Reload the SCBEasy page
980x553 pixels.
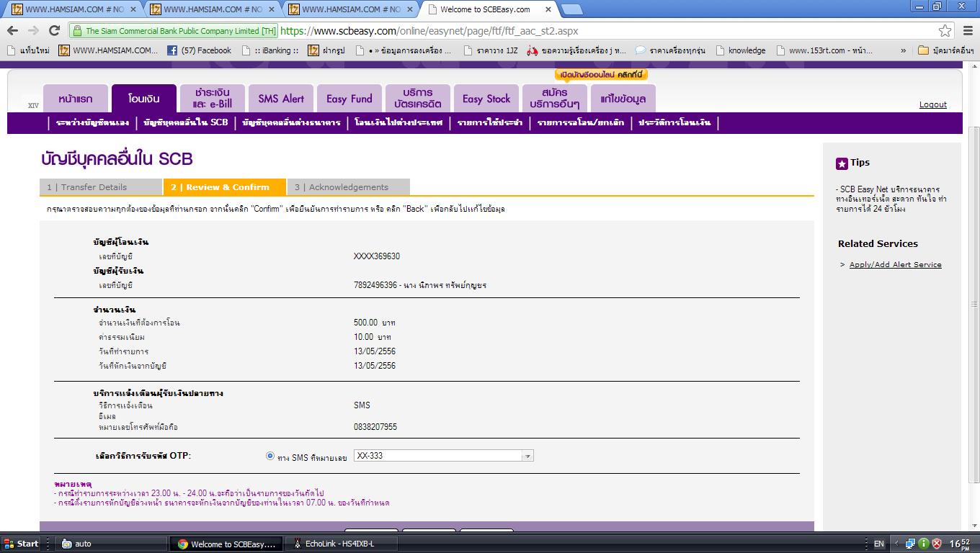pos(54,31)
